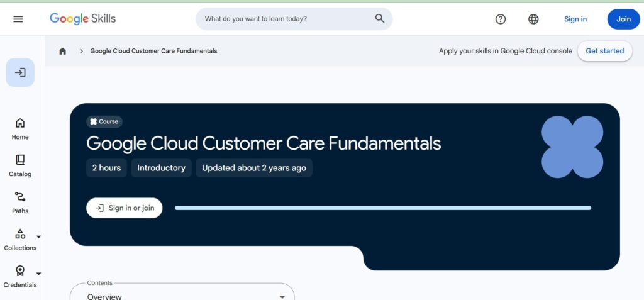Click the Get started button
The width and height of the screenshot is (644, 300).
[x=604, y=51]
